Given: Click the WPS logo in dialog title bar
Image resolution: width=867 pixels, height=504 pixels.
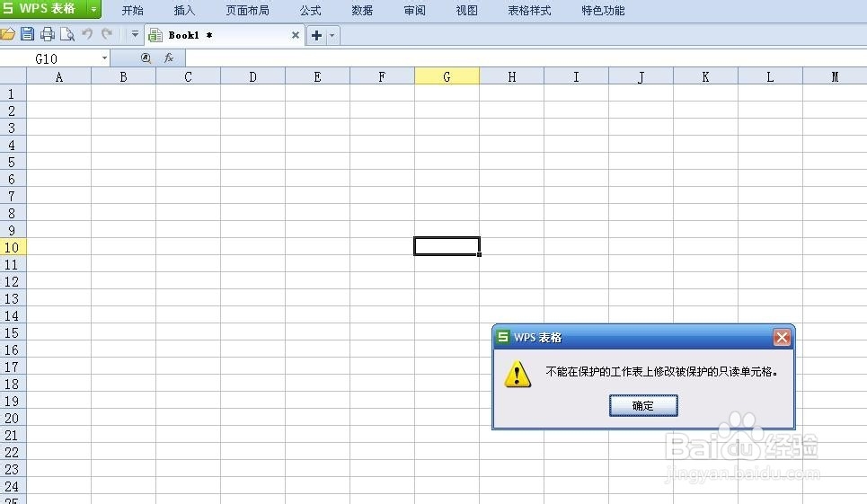Looking at the screenshot, I should click(502, 337).
